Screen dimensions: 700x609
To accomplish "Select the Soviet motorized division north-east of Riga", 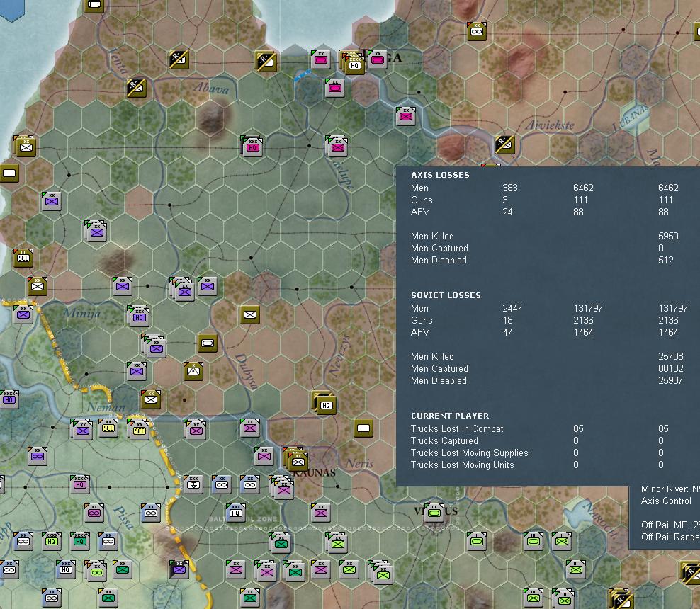I will (476, 30).
